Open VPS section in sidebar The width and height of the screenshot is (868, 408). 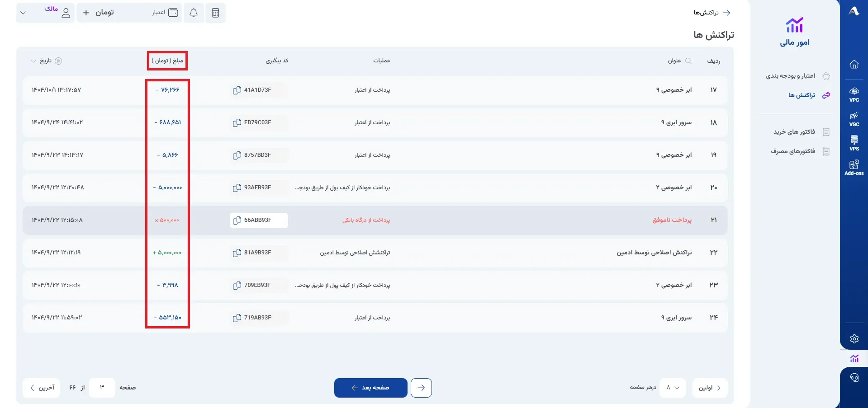[854, 144]
